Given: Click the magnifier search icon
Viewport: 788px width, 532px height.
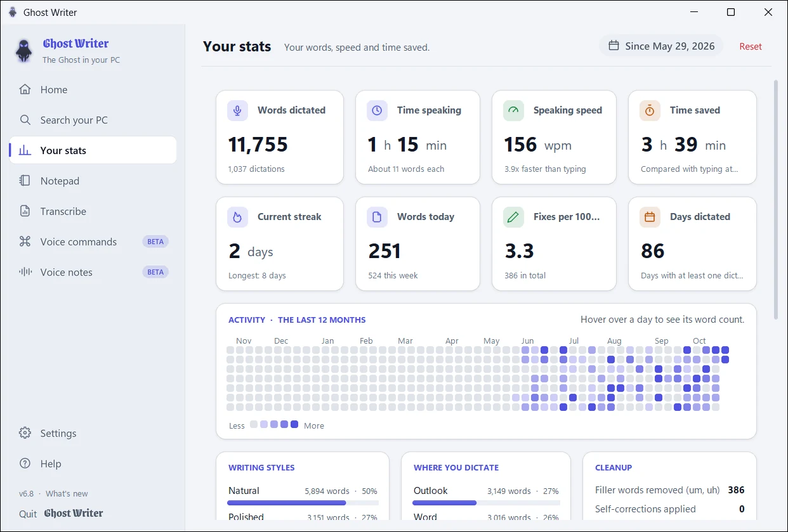Looking at the screenshot, I should pos(25,120).
